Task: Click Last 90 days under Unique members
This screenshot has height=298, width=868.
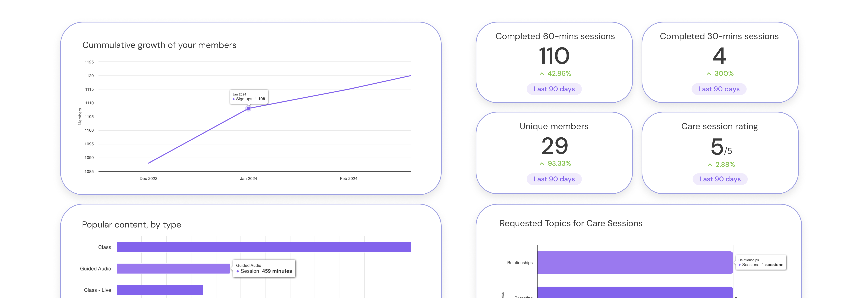Action: pos(554,179)
